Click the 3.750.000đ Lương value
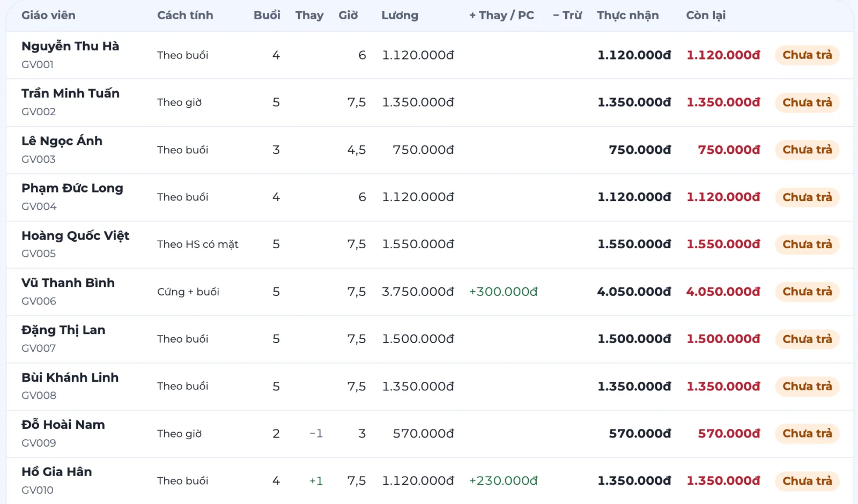The image size is (858, 504). [x=418, y=292]
